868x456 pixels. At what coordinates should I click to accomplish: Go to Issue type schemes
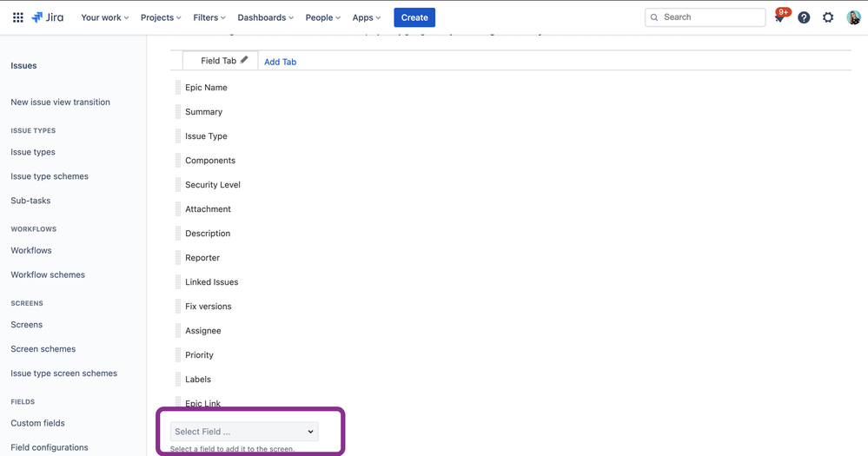click(x=50, y=176)
